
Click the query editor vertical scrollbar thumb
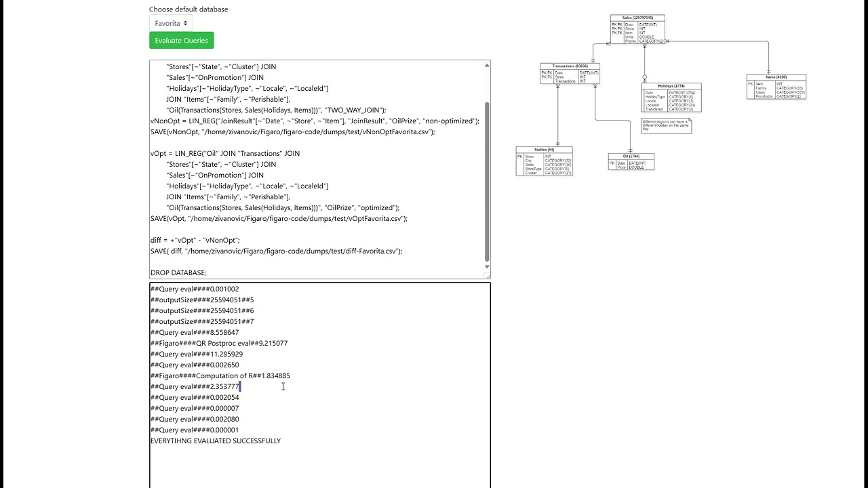click(487, 182)
